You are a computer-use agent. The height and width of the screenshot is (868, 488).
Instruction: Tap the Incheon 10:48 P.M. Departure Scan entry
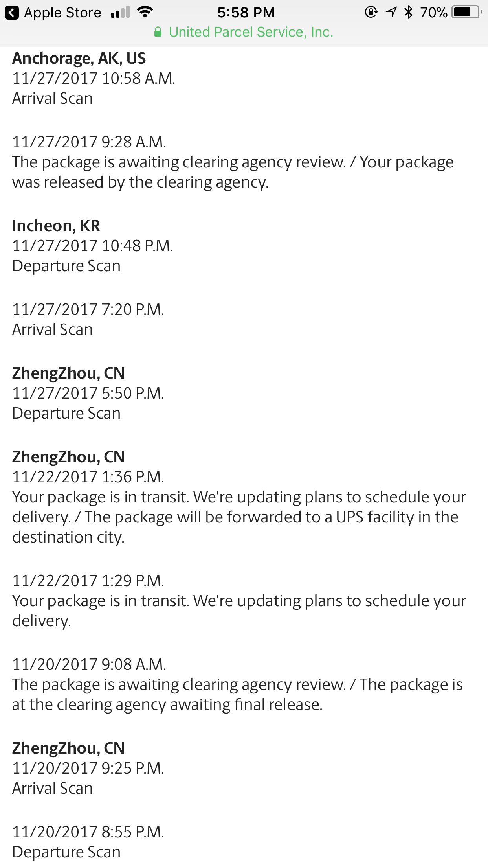point(93,256)
